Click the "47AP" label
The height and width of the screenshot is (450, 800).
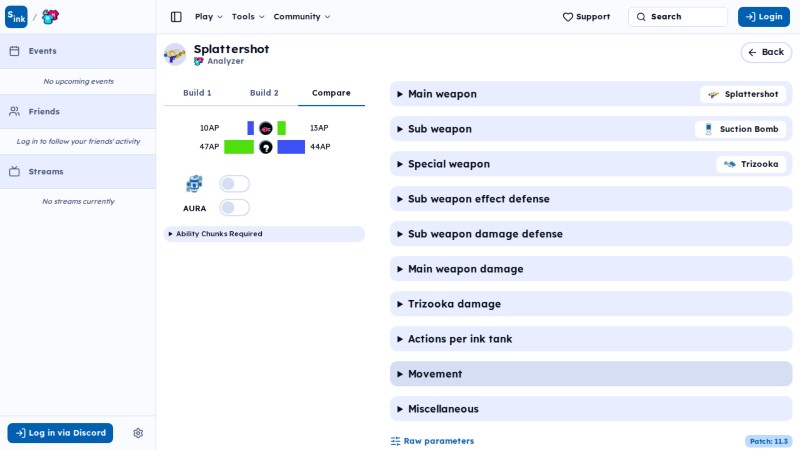tap(209, 147)
